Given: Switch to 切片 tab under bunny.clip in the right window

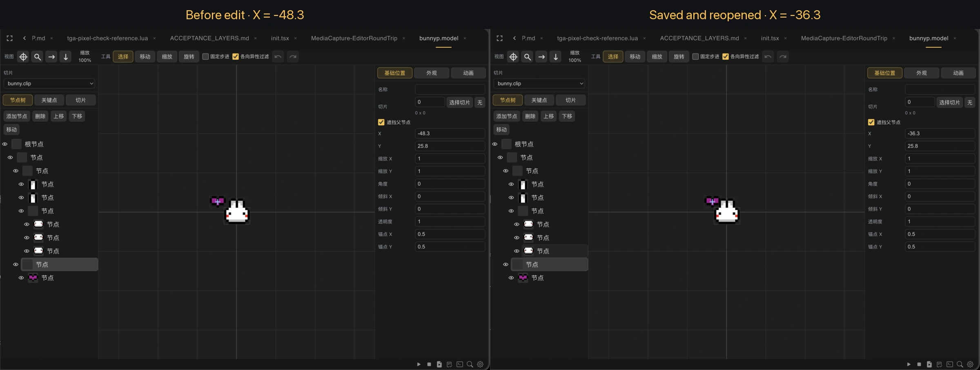Looking at the screenshot, I should (571, 100).
